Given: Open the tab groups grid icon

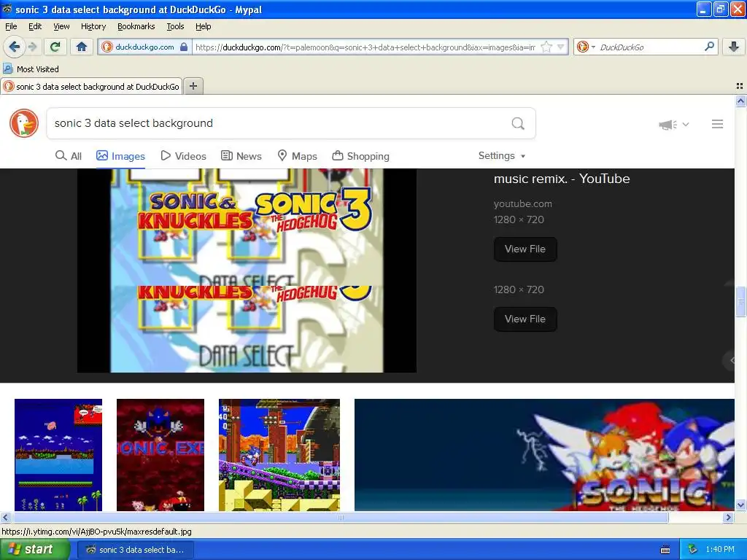Looking at the screenshot, I should pyautogui.click(x=740, y=86).
